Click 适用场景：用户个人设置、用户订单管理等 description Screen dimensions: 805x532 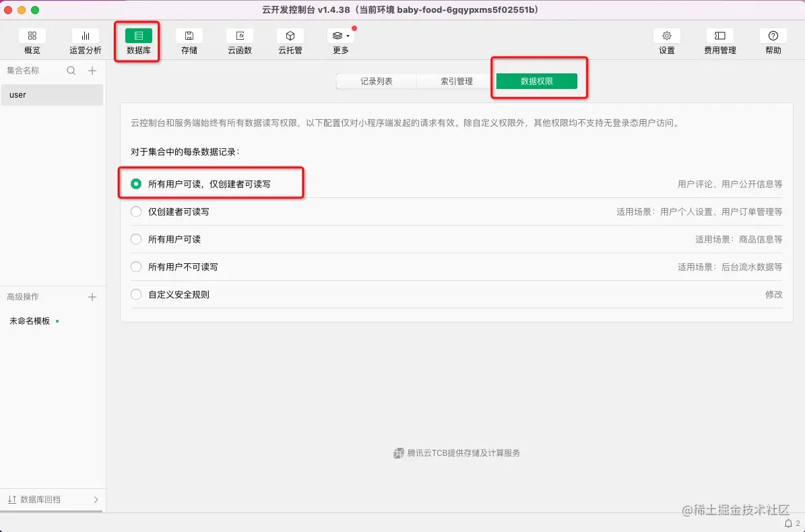[x=699, y=211]
